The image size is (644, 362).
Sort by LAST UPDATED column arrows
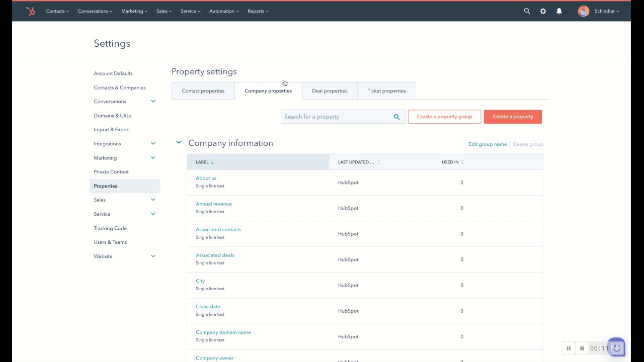(378, 162)
